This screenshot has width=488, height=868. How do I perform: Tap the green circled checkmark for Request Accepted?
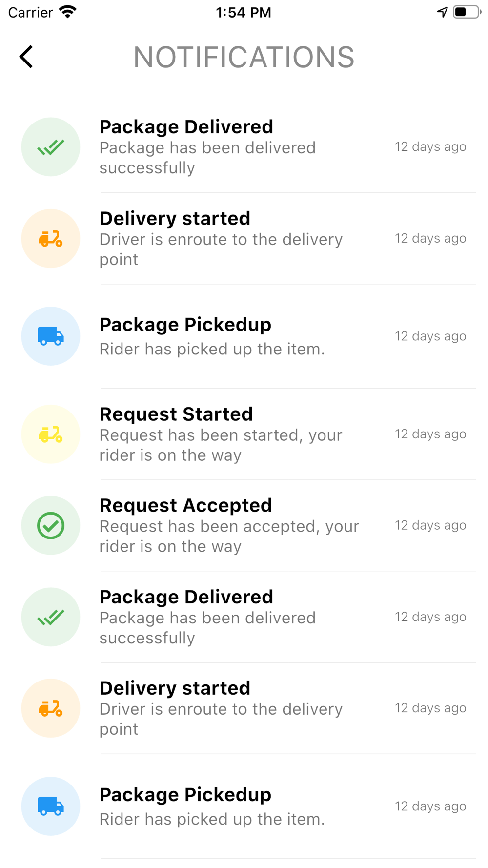(x=51, y=525)
